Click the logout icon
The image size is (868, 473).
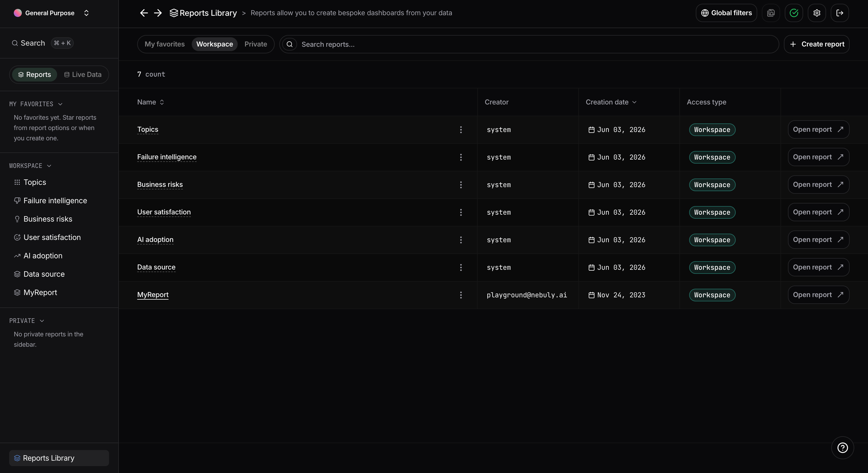coord(839,13)
